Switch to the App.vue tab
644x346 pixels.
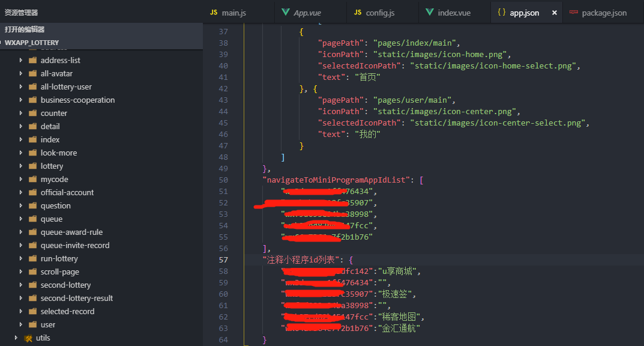[310, 13]
